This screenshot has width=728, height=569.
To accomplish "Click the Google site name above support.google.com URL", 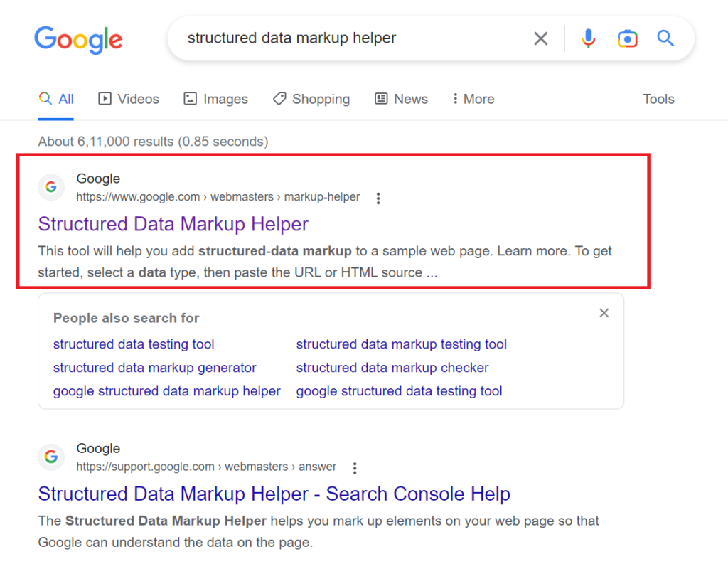I will [x=98, y=449].
